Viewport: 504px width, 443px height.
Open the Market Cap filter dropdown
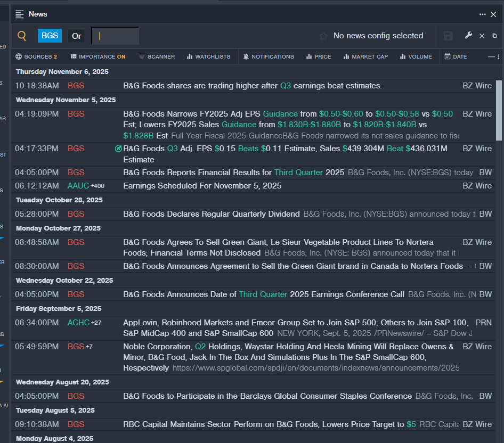365,56
